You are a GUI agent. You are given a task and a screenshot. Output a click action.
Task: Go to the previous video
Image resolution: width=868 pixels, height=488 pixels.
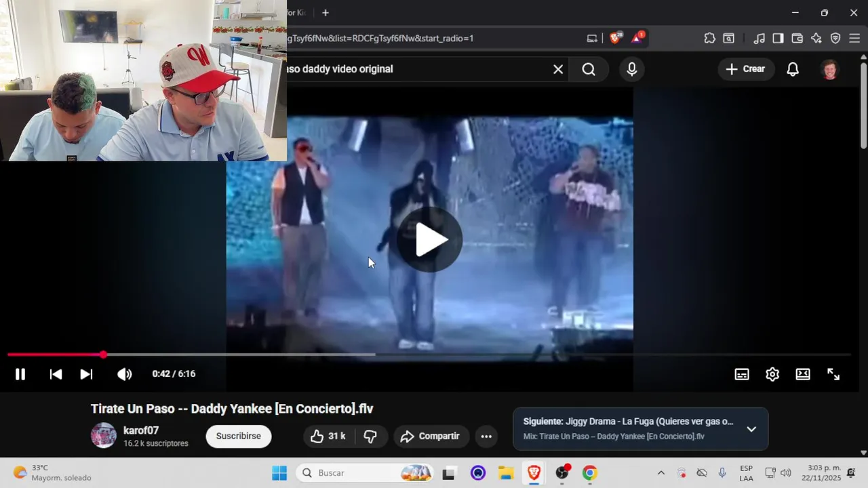(56, 374)
